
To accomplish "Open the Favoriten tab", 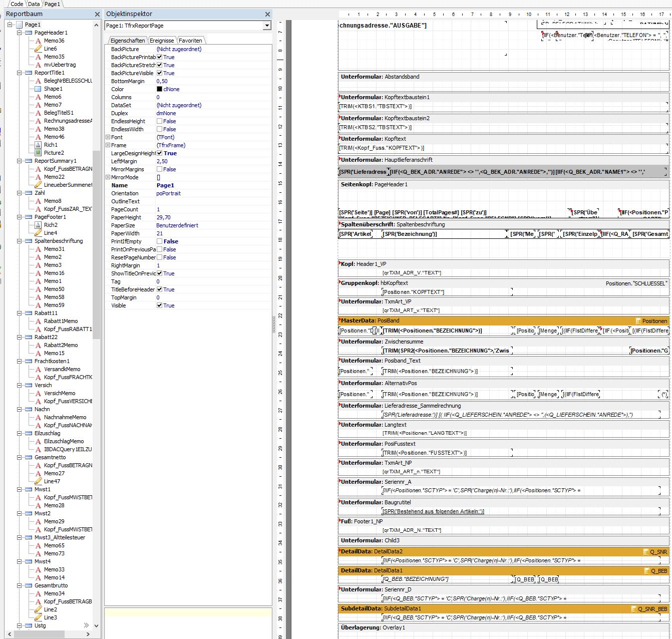I will pyautogui.click(x=190, y=41).
